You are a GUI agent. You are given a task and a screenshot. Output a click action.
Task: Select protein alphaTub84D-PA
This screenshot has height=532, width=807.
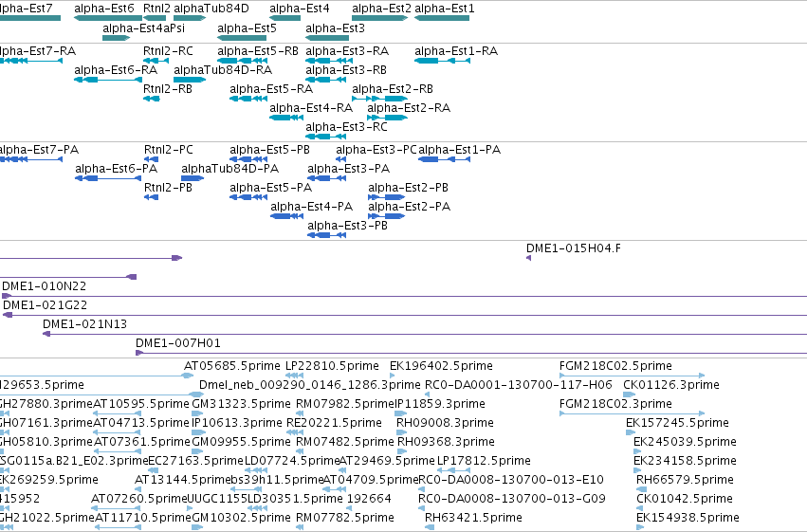(x=193, y=178)
